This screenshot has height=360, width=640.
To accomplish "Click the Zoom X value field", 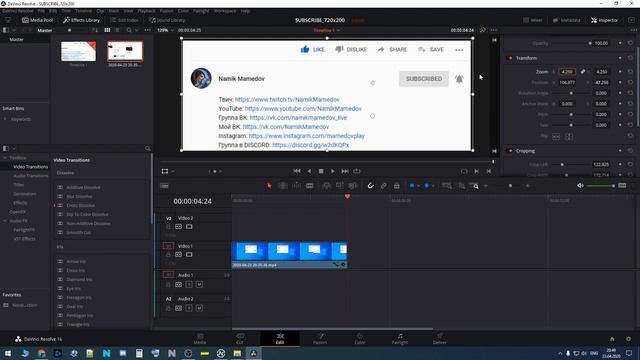I will (567, 71).
